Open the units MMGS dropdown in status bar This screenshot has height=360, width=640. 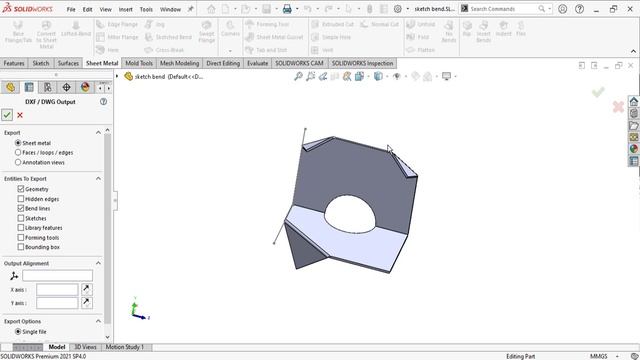[617, 356]
